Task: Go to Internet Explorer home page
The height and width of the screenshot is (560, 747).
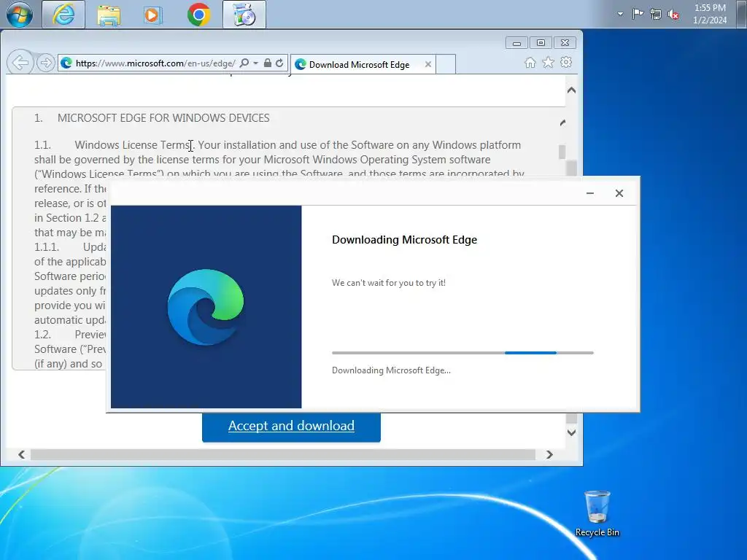Action: click(530, 63)
